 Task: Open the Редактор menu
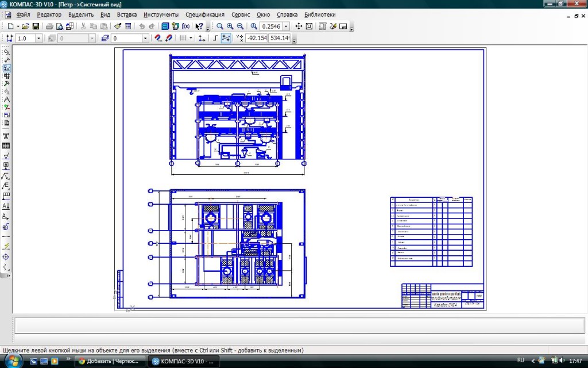49,14
